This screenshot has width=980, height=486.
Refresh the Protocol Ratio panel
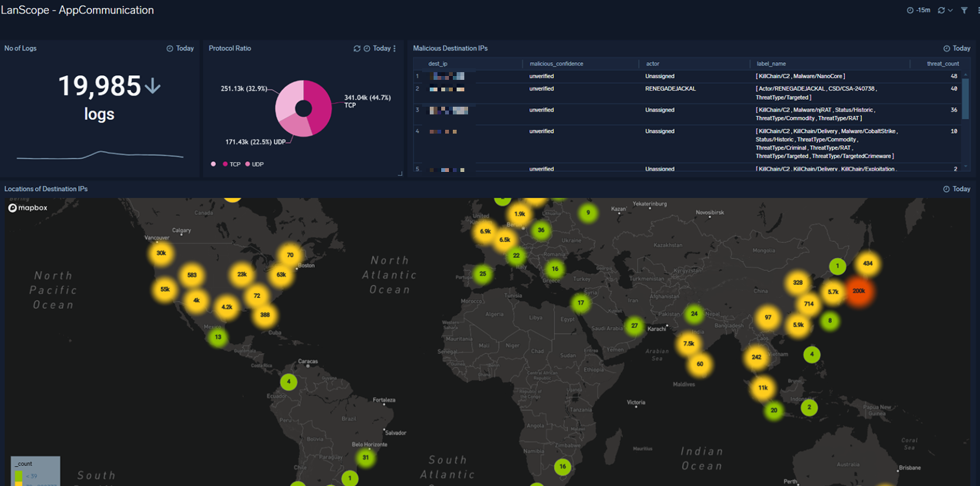[x=357, y=48]
